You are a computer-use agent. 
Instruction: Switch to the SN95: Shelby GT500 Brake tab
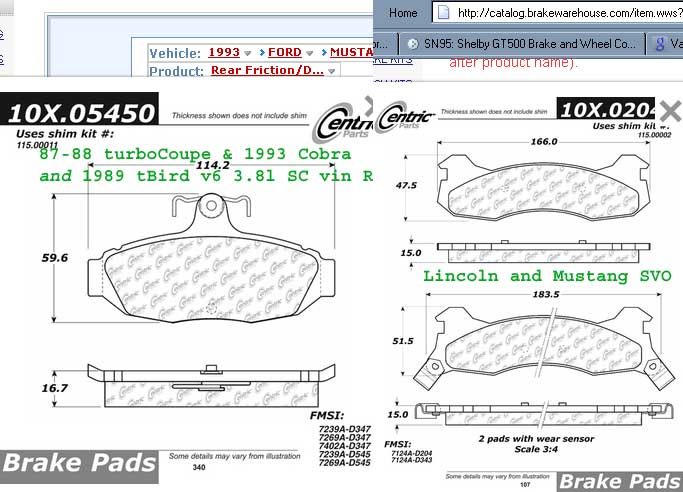coord(522,44)
